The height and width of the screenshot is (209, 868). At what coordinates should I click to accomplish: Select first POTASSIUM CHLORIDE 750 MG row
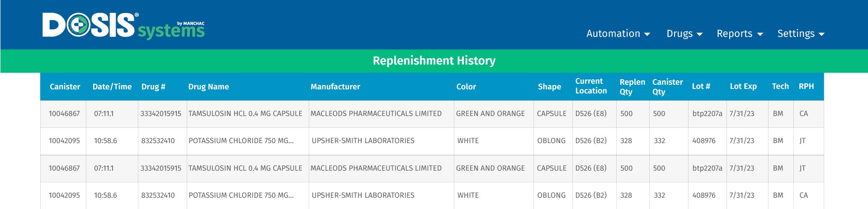[x=432, y=141]
